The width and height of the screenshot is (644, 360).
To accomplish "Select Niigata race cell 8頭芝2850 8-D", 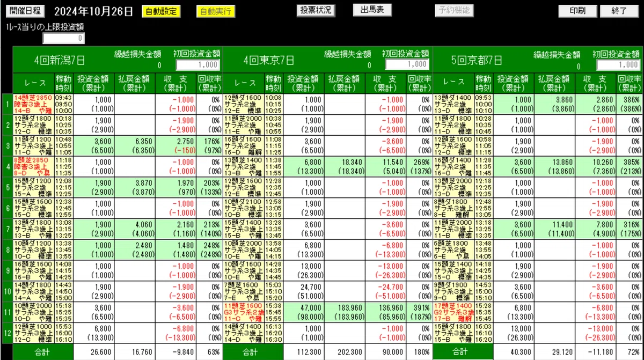I will (34, 166).
